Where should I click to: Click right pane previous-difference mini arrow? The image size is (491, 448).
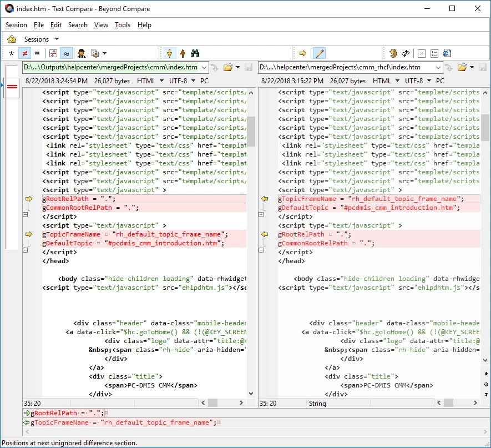tap(486, 374)
